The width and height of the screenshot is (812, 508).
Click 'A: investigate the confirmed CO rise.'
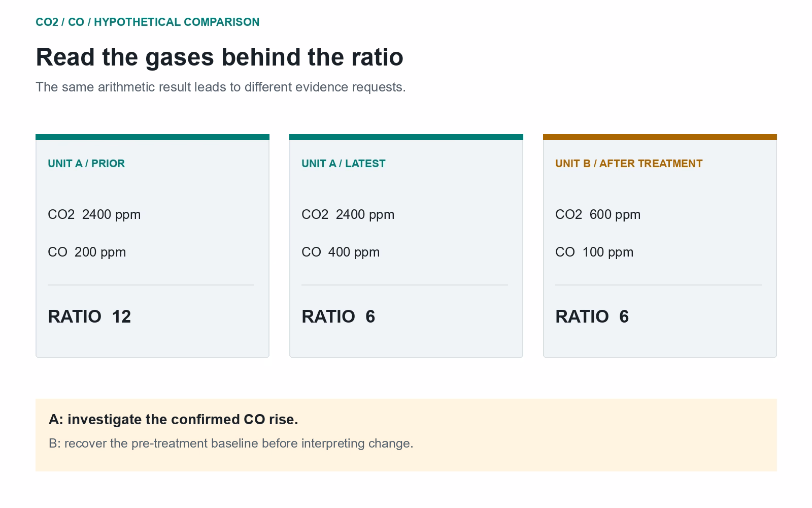click(x=174, y=420)
